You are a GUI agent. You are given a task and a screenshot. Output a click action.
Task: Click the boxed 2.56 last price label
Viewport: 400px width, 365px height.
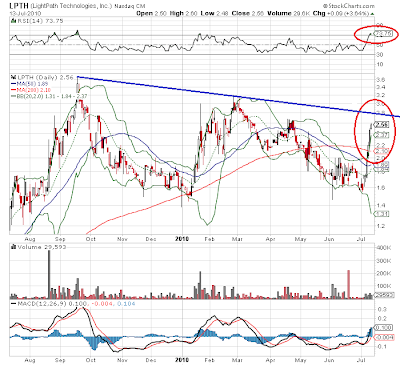pyautogui.click(x=382, y=125)
